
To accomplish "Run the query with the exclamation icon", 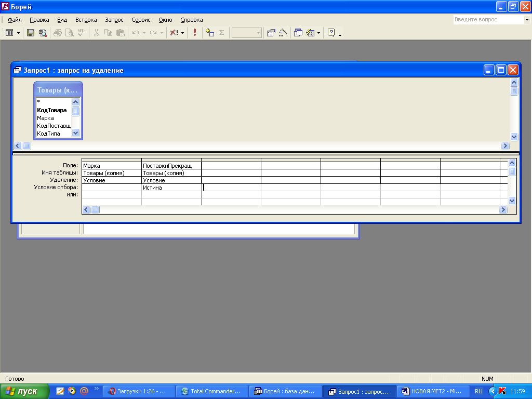I will tap(195, 33).
